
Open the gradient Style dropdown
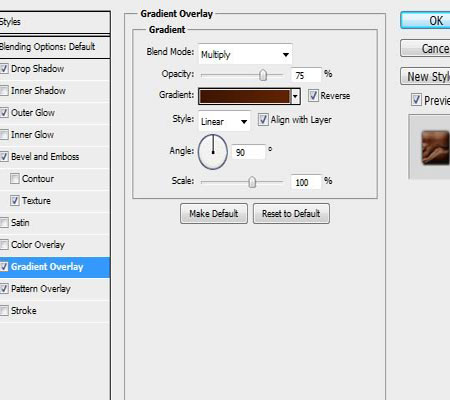(x=224, y=121)
